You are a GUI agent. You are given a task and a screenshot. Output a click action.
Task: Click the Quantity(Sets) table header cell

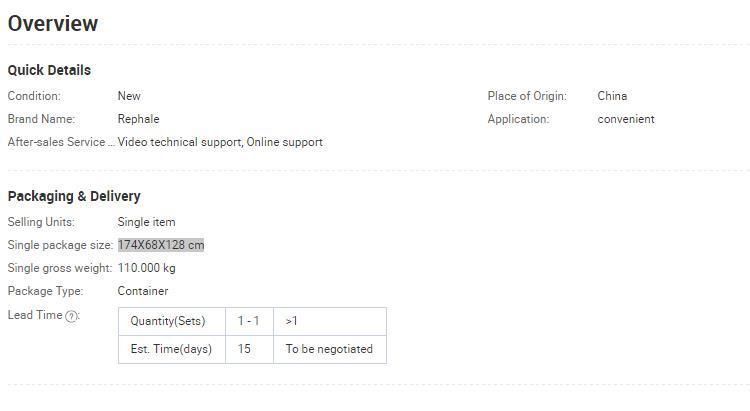pyautogui.click(x=172, y=322)
